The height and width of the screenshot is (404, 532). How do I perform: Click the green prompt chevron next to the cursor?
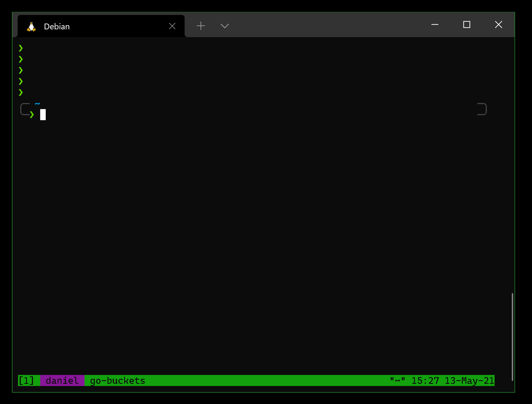pyautogui.click(x=32, y=114)
